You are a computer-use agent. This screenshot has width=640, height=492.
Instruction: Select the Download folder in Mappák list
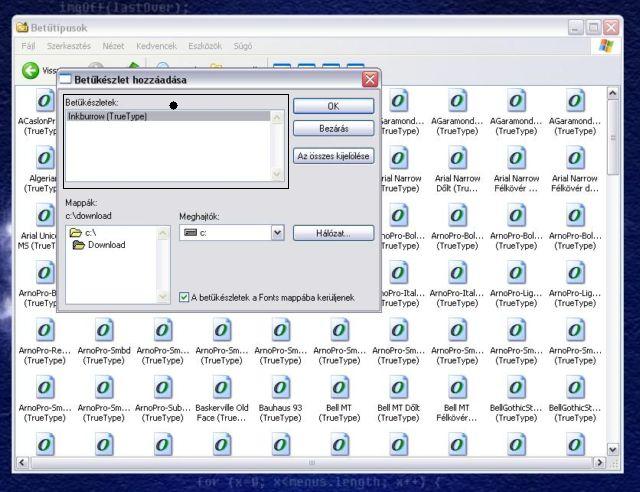coord(105,245)
